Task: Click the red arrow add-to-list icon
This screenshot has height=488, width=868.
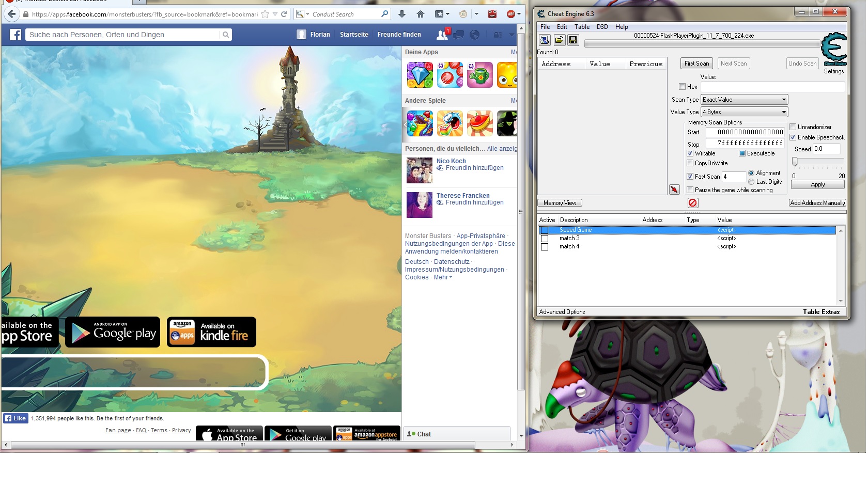Action: click(674, 190)
